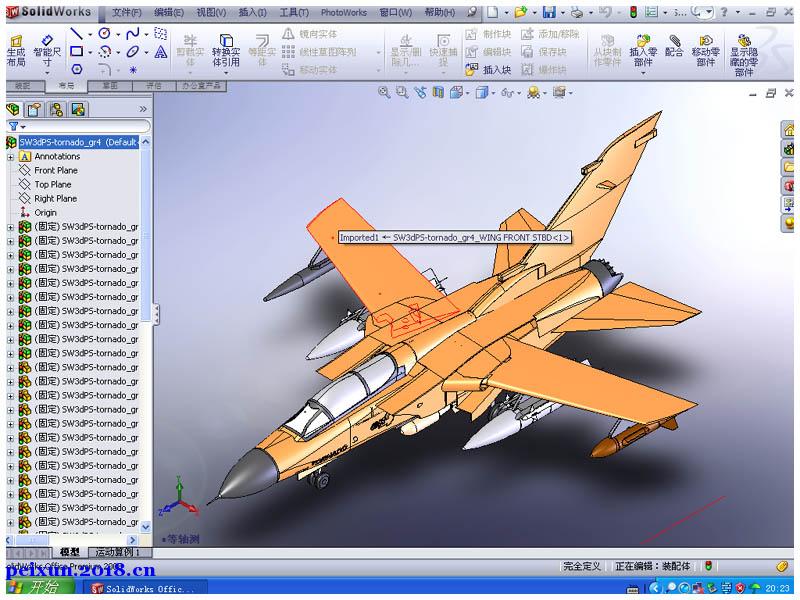Click 插入零部件 Insert Components tool
Viewport: 800px width, 600px height.
pyautogui.click(x=643, y=51)
